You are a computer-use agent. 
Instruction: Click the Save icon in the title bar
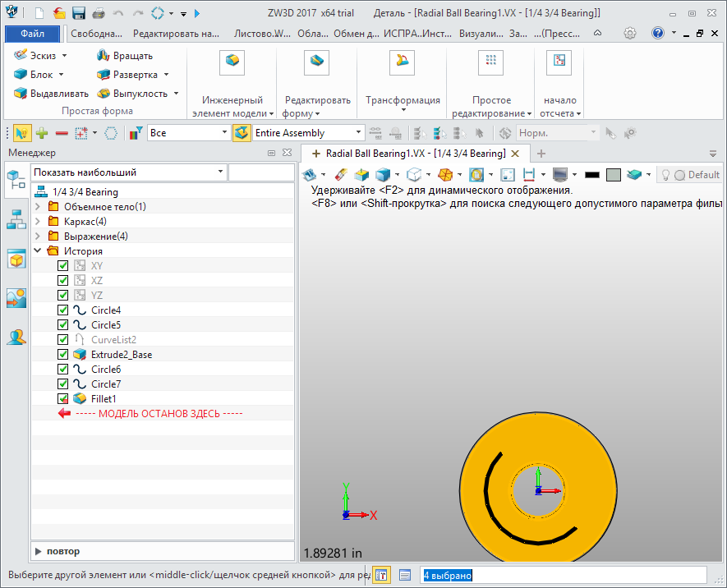(79, 13)
